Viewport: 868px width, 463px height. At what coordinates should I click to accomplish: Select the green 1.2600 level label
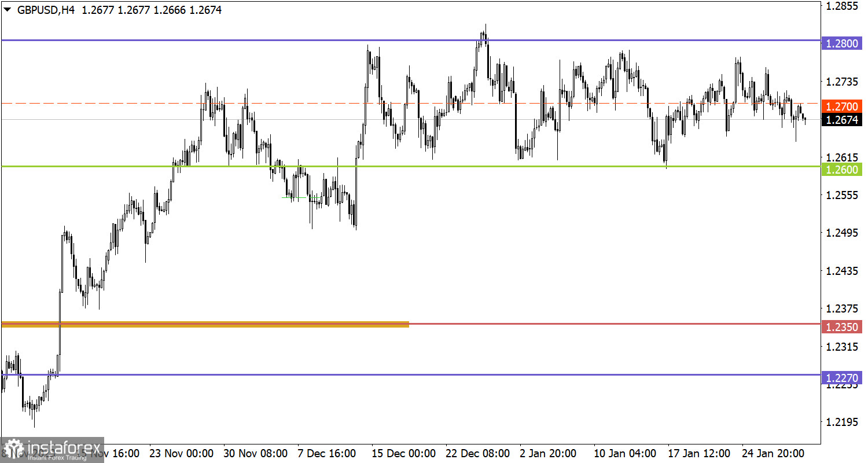pyautogui.click(x=842, y=168)
